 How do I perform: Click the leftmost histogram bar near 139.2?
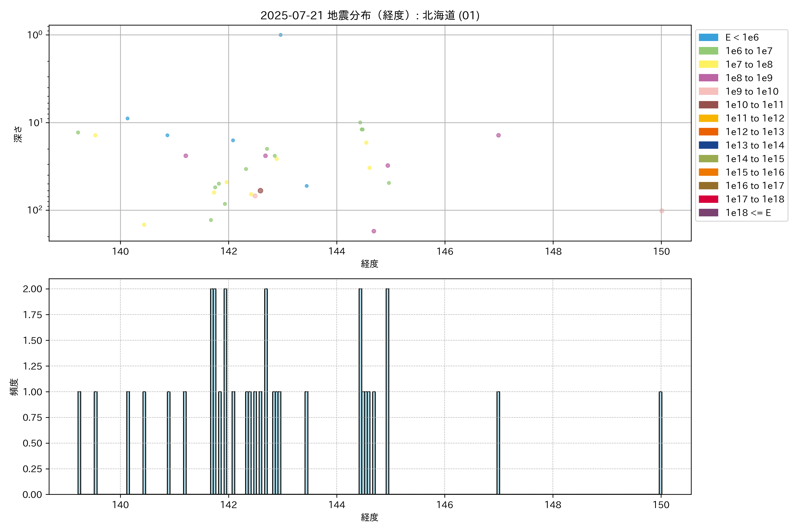(79, 443)
